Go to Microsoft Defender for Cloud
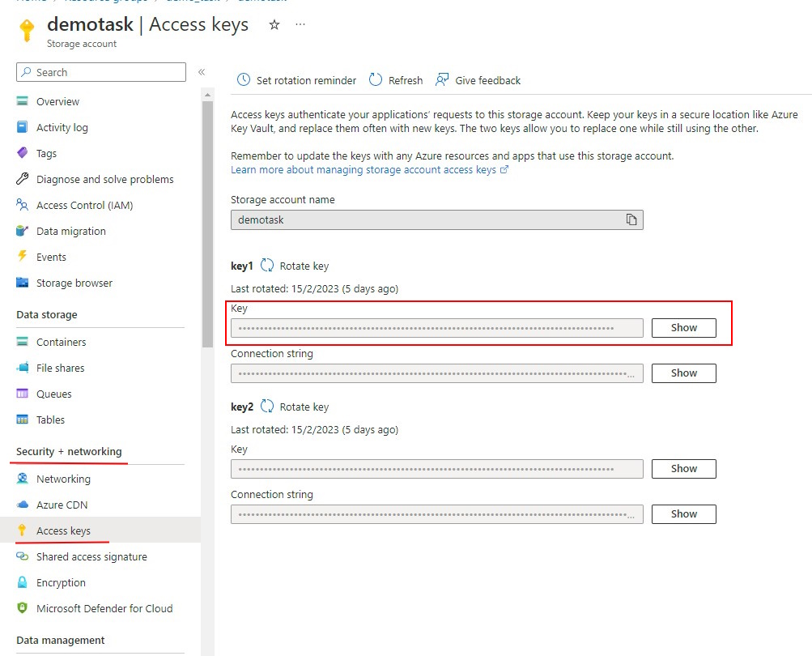The height and width of the screenshot is (656, 812). [104, 608]
